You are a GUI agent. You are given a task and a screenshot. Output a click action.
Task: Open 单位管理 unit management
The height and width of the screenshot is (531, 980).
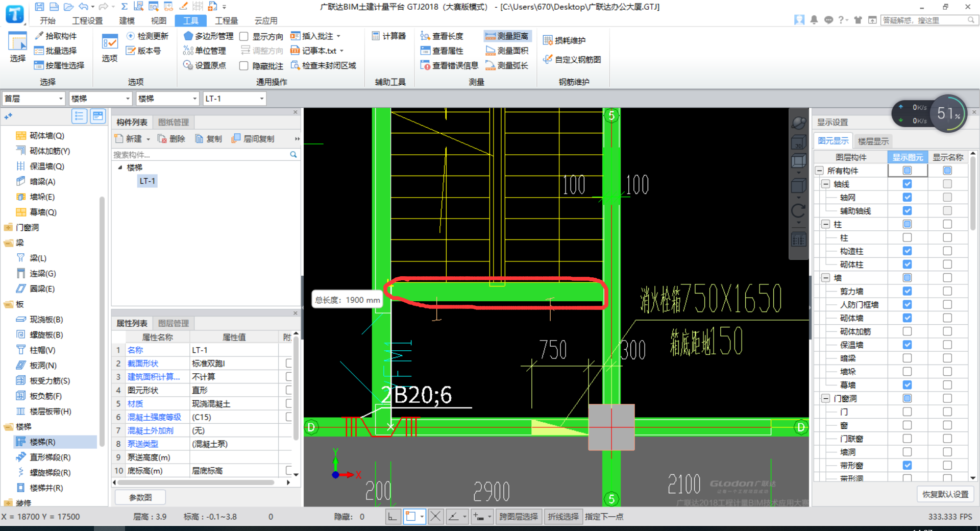(205, 51)
